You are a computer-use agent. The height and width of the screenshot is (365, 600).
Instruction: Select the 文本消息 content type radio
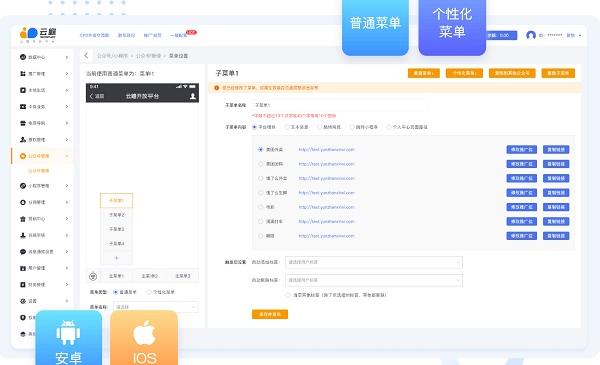[287, 127]
